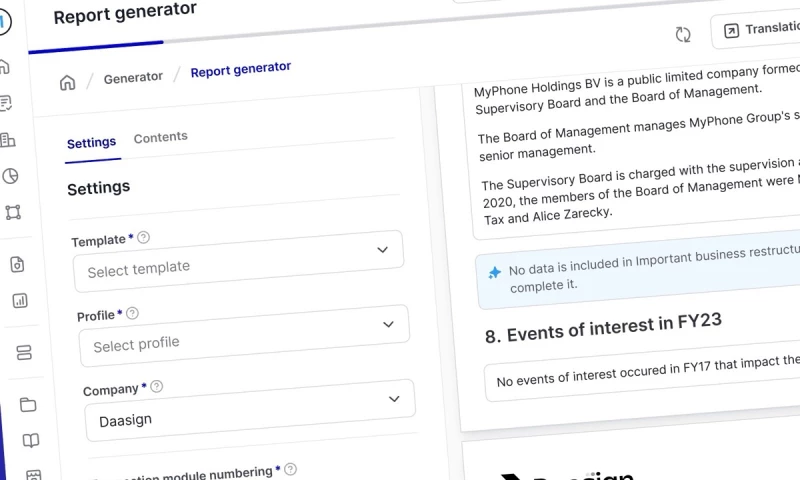The width and height of the screenshot is (800, 480).
Task: Open the Generator breadcrumb link
Action: 133,78
